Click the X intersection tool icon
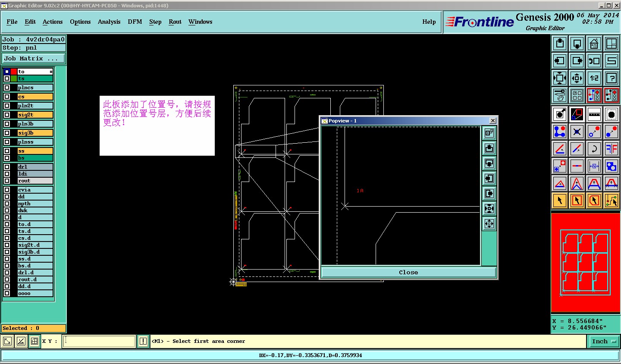The height and width of the screenshot is (364, 621). pyautogui.click(x=577, y=132)
